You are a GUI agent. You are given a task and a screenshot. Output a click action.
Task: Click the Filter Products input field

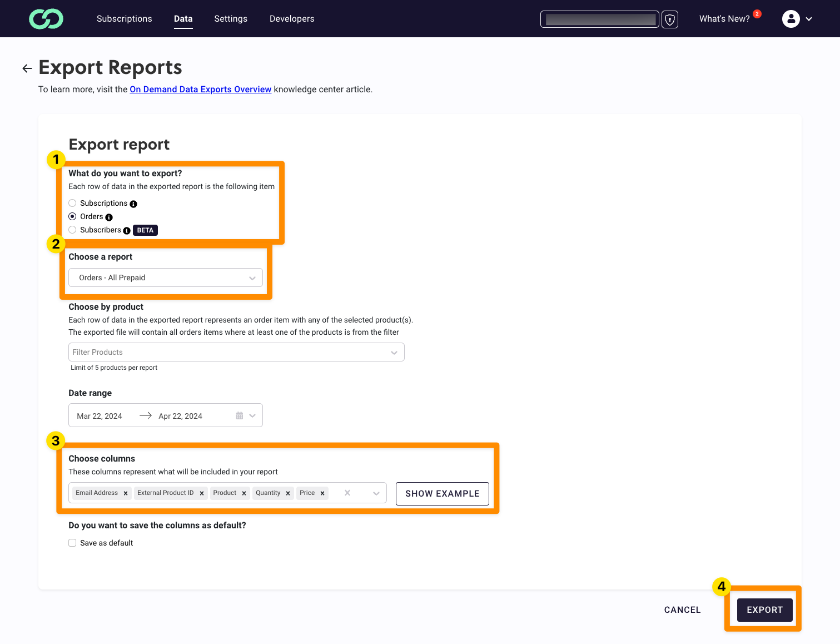coord(236,352)
